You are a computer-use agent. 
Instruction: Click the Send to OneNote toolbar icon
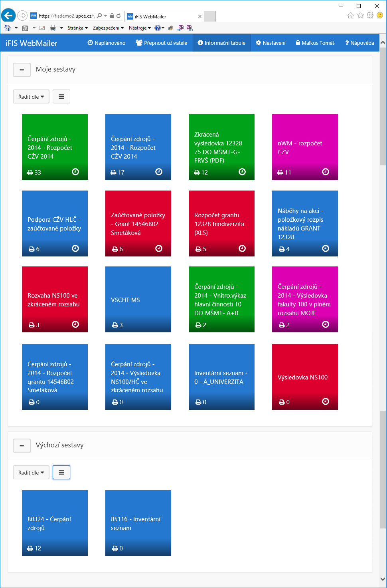181,28
